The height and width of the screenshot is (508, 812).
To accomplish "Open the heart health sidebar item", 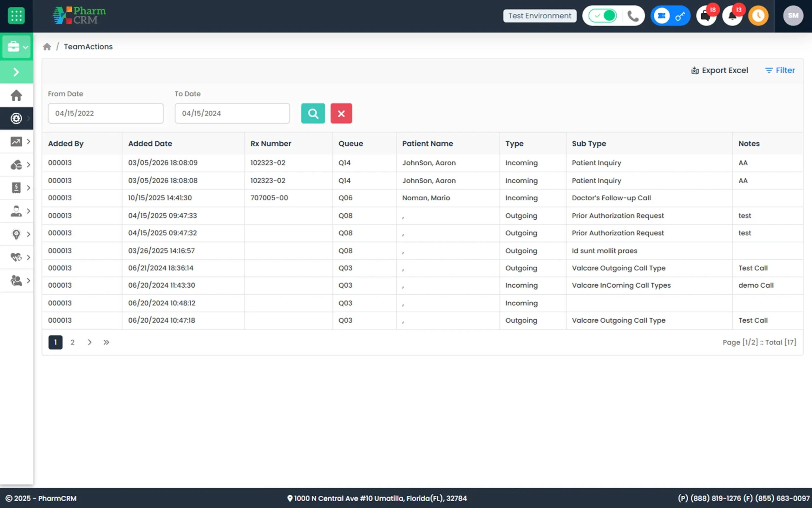I will 16,257.
